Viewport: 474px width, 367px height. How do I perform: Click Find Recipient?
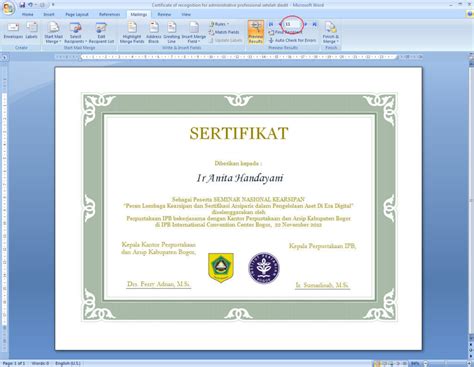(285, 32)
